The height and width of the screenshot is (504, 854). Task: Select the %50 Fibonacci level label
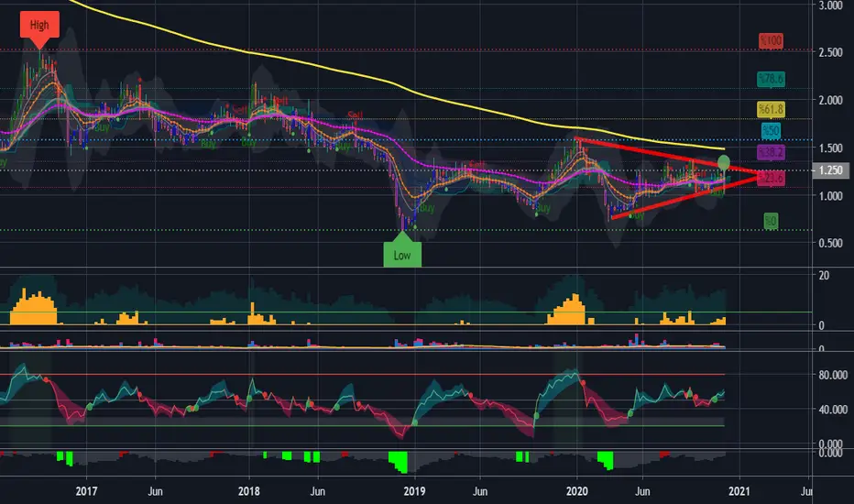(x=771, y=131)
